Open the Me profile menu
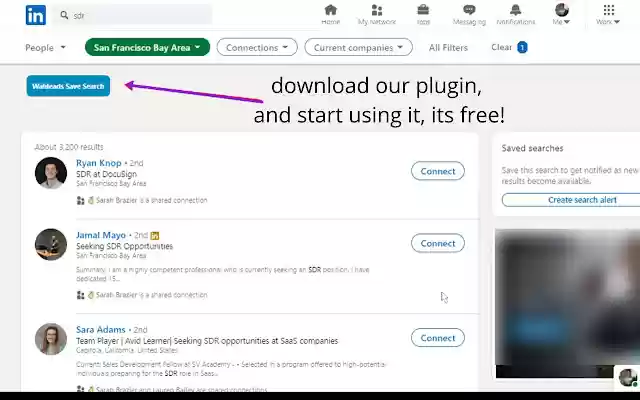This screenshot has height=400, width=640. pos(562,15)
